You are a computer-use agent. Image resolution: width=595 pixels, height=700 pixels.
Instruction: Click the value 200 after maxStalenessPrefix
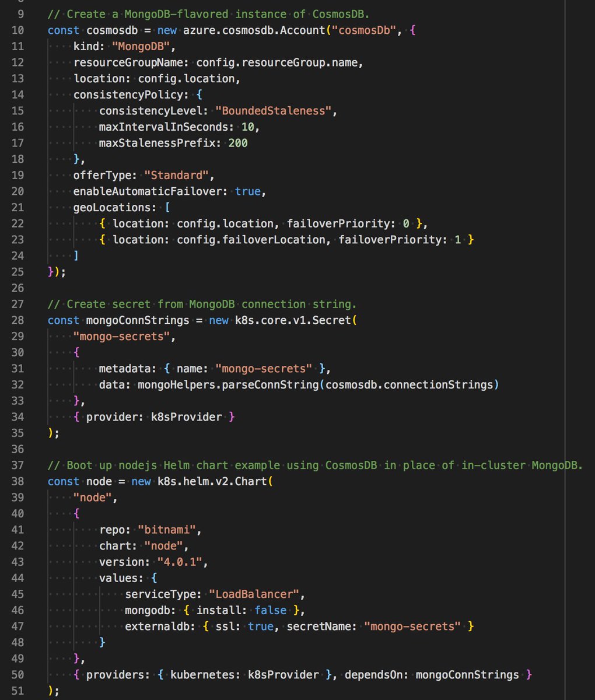point(237,143)
